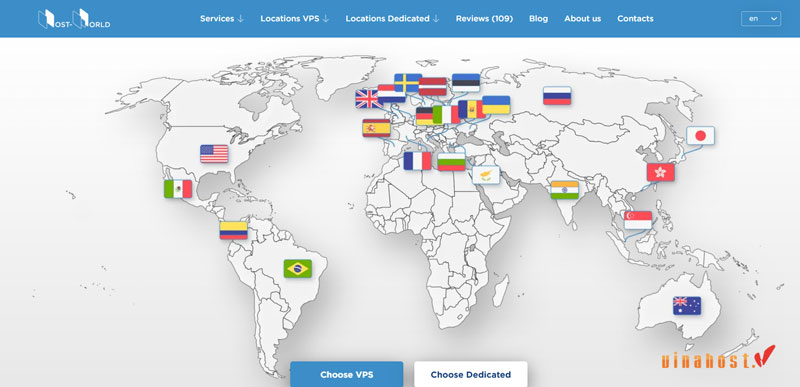Image resolution: width=800 pixels, height=387 pixels.
Task: Select the Japan flag marker
Action: 700,136
